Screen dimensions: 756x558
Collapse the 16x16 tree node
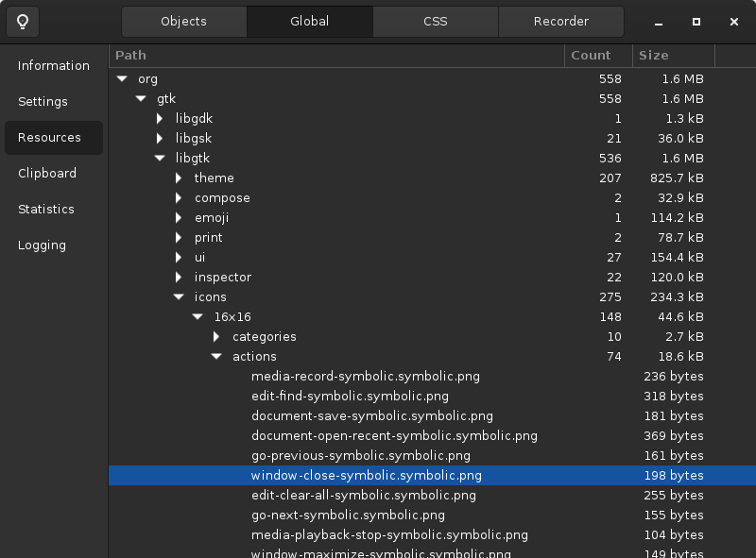[197, 316]
